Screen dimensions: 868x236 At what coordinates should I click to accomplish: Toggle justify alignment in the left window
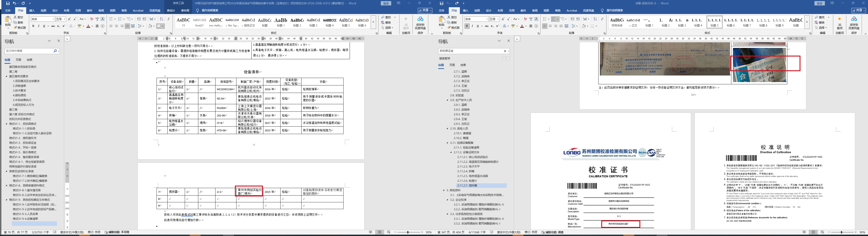coord(127,26)
